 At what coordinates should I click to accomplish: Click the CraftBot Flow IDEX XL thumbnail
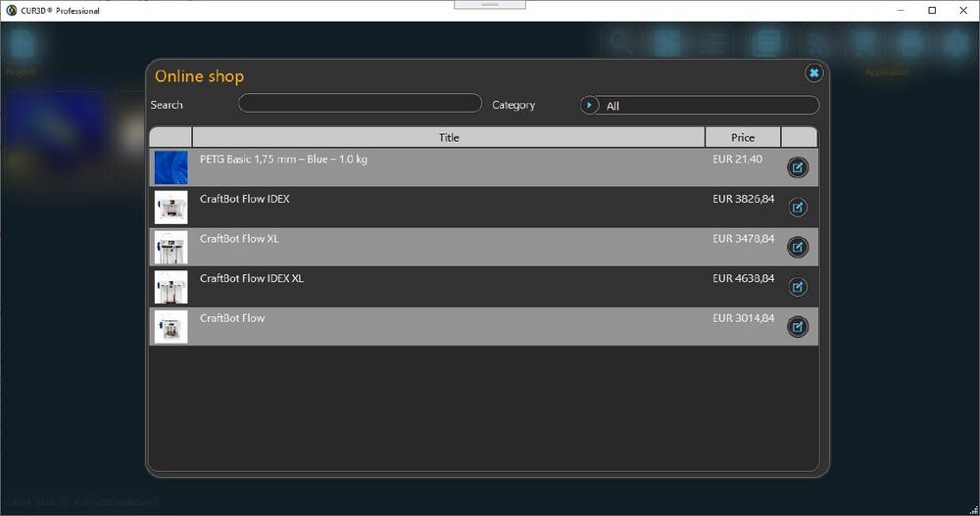coord(171,287)
